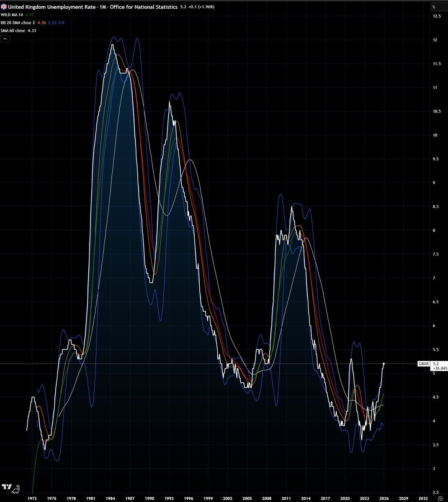This screenshot has width=448, height=502.
Task: Collapse the legend using the chevron arrow
Action: click(x=5, y=38)
